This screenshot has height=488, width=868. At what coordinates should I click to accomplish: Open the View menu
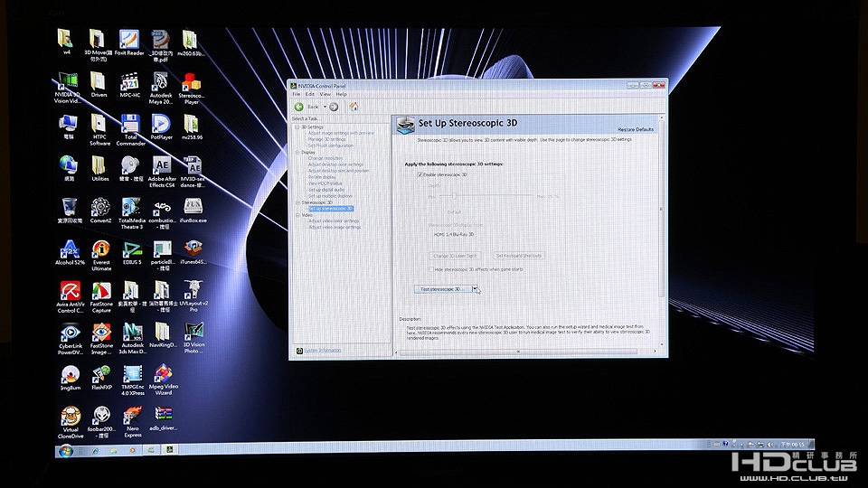[325, 94]
